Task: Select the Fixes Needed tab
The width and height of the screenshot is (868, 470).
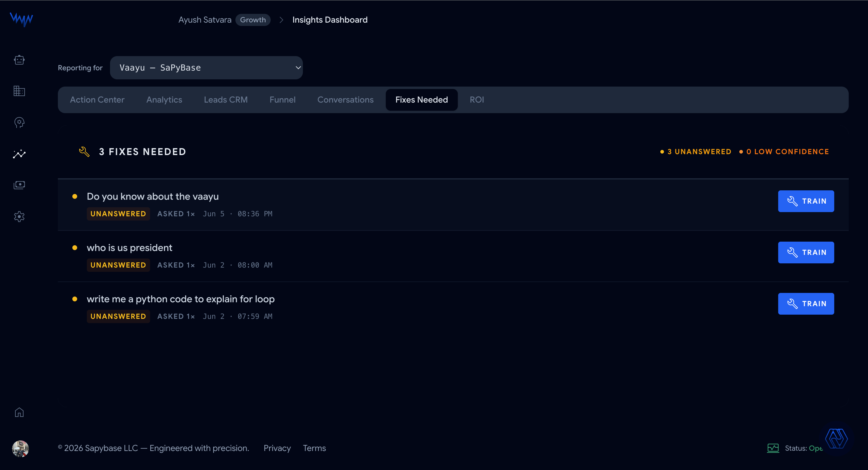Action: point(422,100)
